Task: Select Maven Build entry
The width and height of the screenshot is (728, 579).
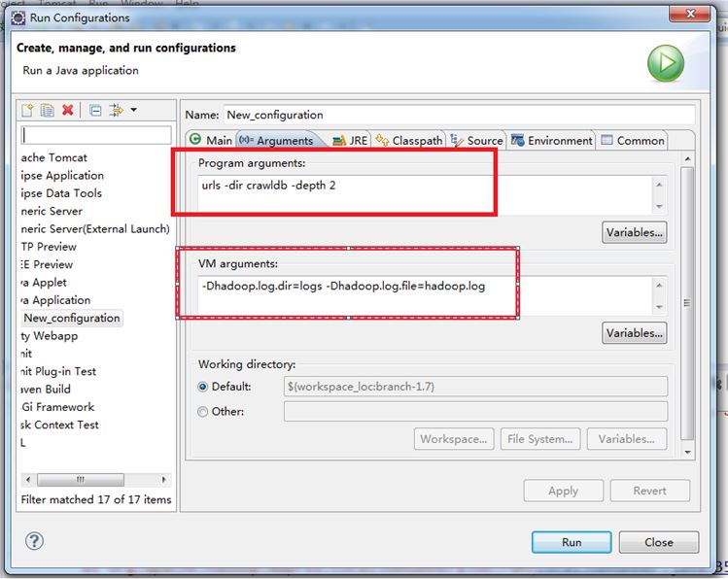Action: 46,389
